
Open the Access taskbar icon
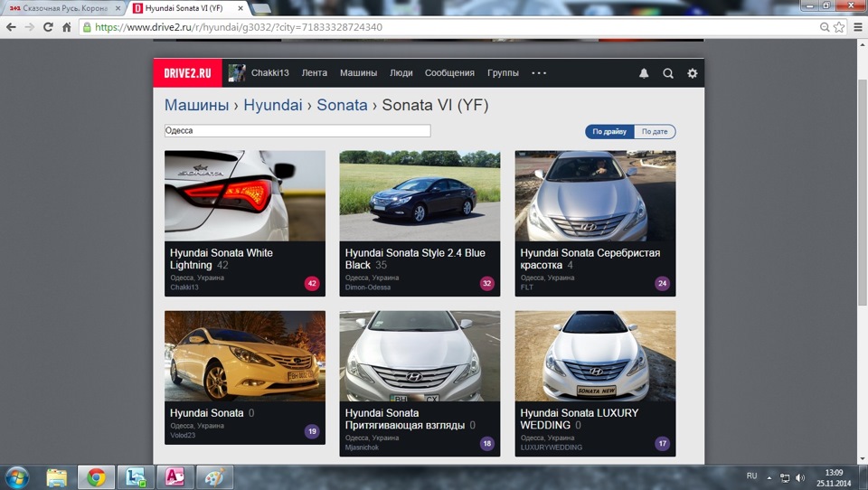175,477
